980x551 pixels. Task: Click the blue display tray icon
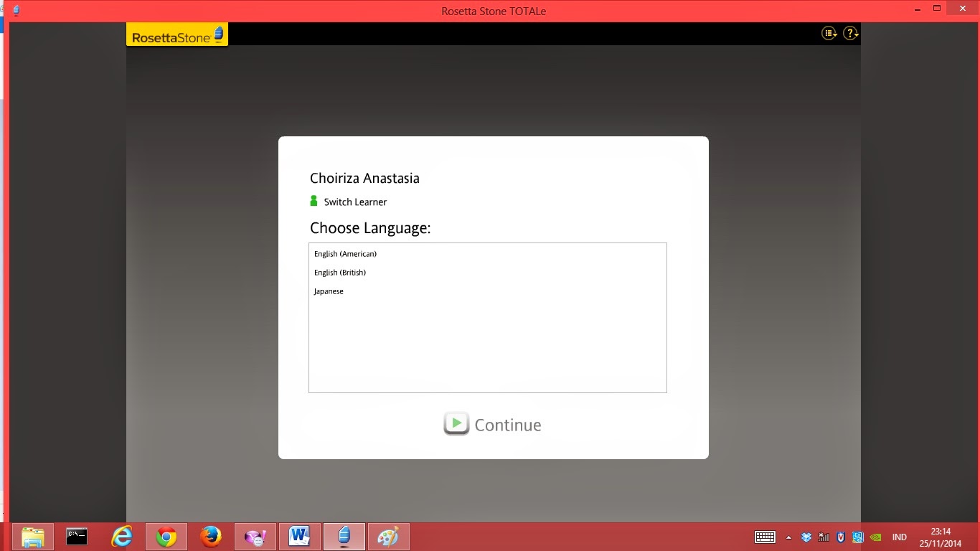click(858, 537)
